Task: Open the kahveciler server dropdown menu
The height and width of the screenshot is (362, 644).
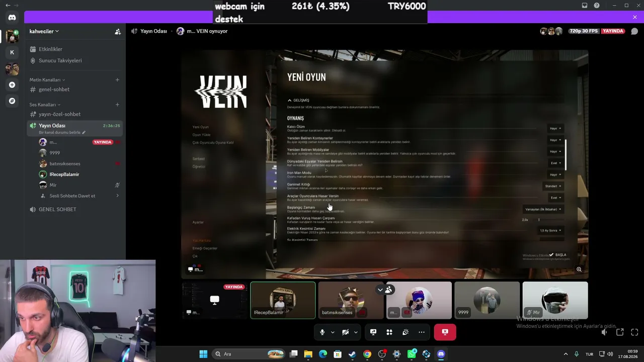Action: 44,31
